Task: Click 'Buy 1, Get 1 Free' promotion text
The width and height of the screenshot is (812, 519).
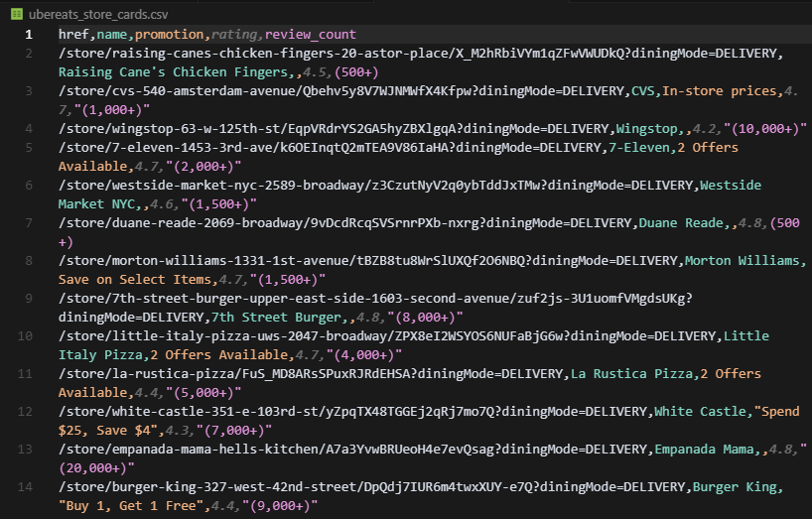Action: (131, 505)
